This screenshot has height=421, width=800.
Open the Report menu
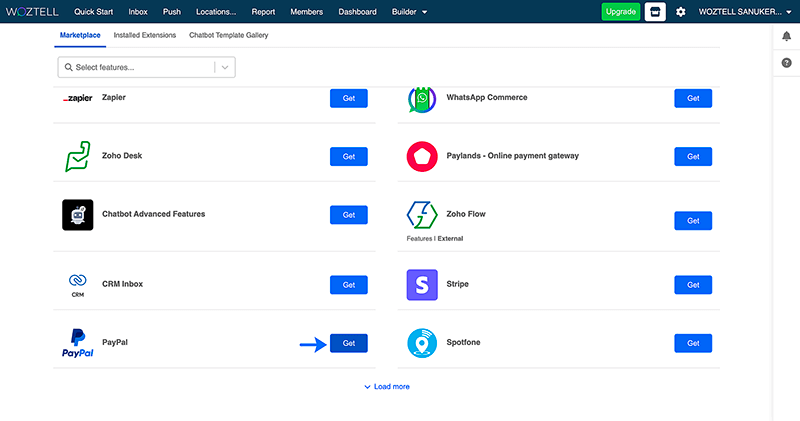(x=263, y=12)
